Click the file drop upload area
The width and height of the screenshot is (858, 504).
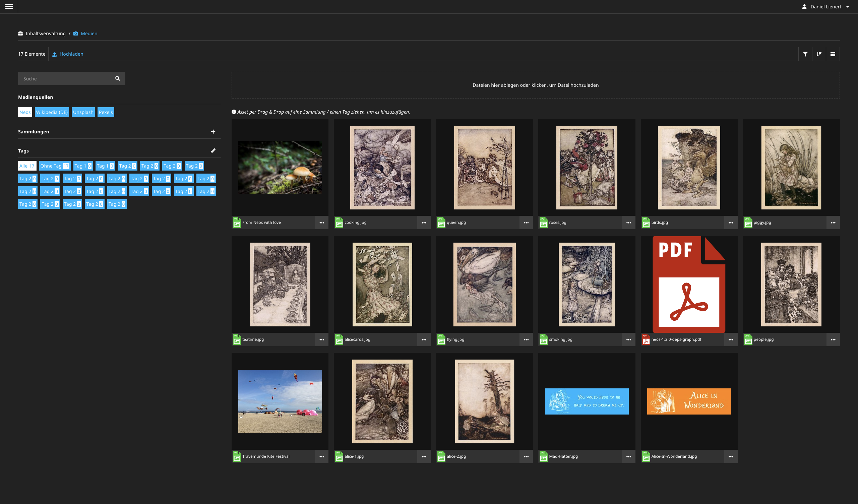point(535,85)
